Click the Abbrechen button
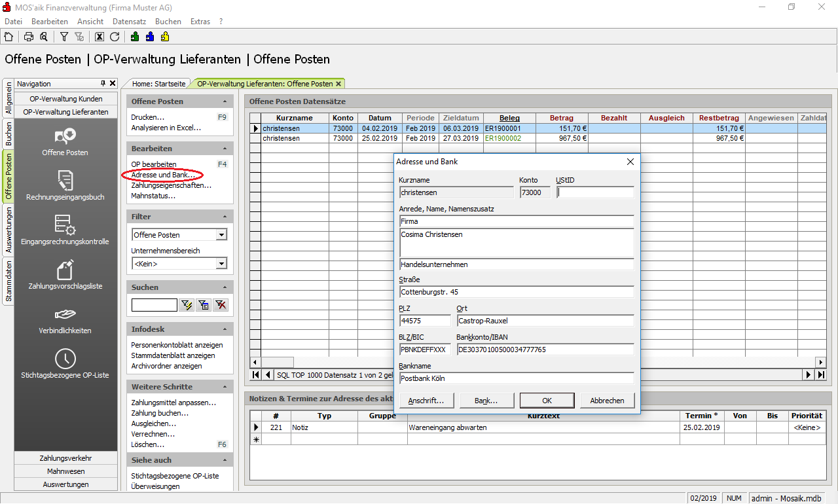The width and height of the screenshot is (838, 504). (x=607, y=401)
